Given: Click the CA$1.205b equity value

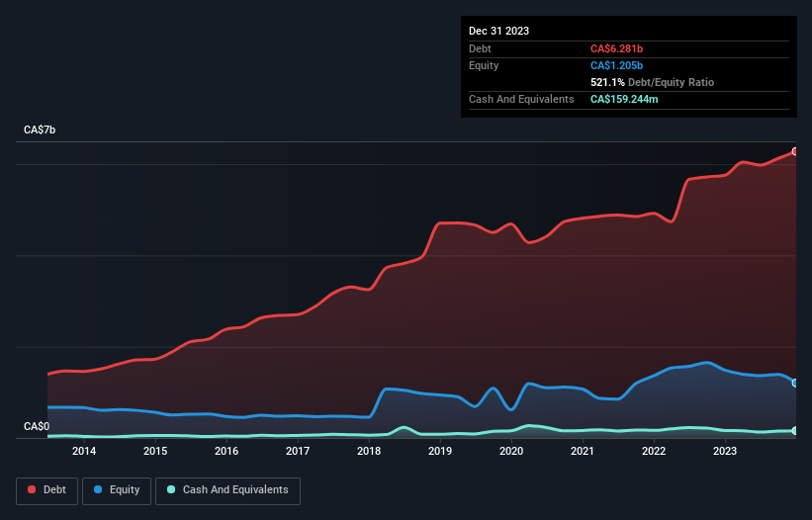Looking at the screenshot, I should point(616,65).
